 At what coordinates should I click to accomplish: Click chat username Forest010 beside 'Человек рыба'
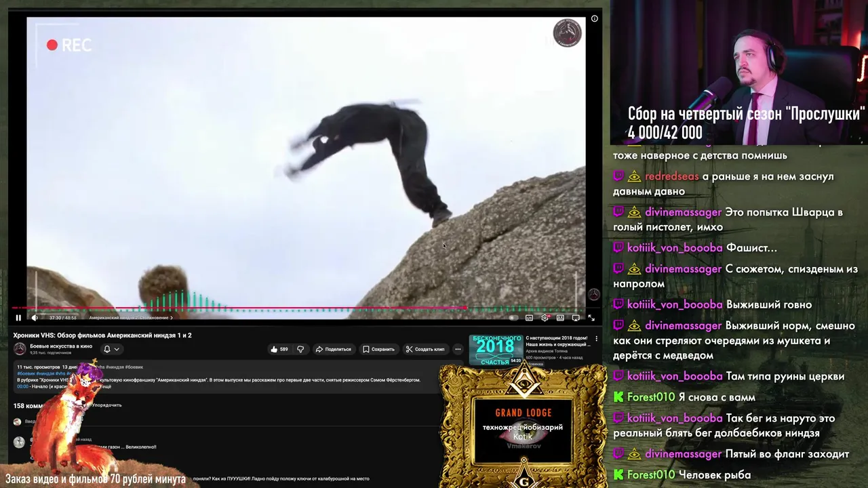pyautogui.click(x=651, y=474)
